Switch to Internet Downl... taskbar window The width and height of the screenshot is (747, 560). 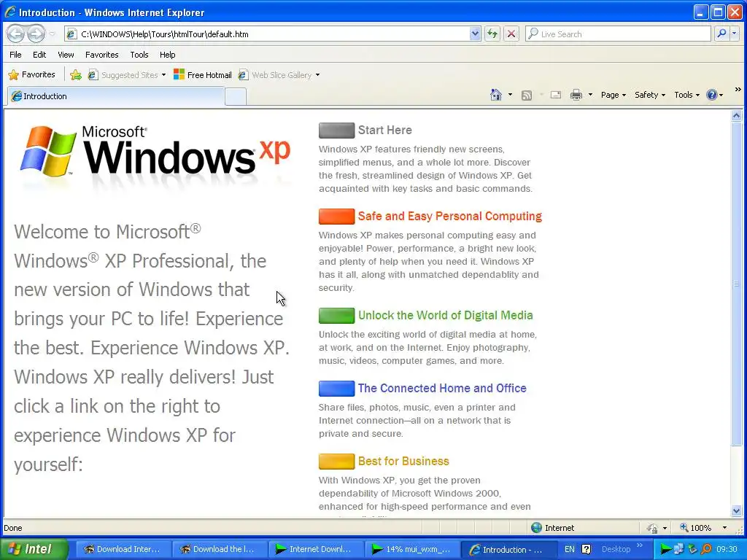pyautogui.click(x=315, y=549)
